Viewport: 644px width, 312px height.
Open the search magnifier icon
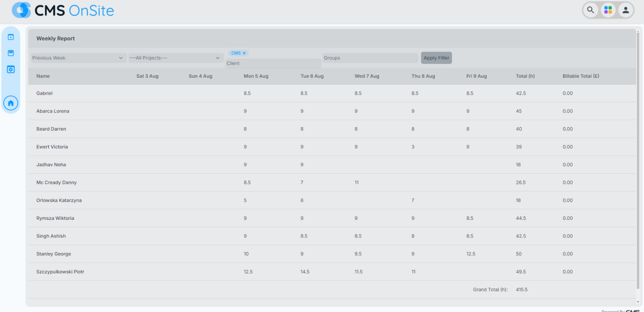[x=591, y=10]
